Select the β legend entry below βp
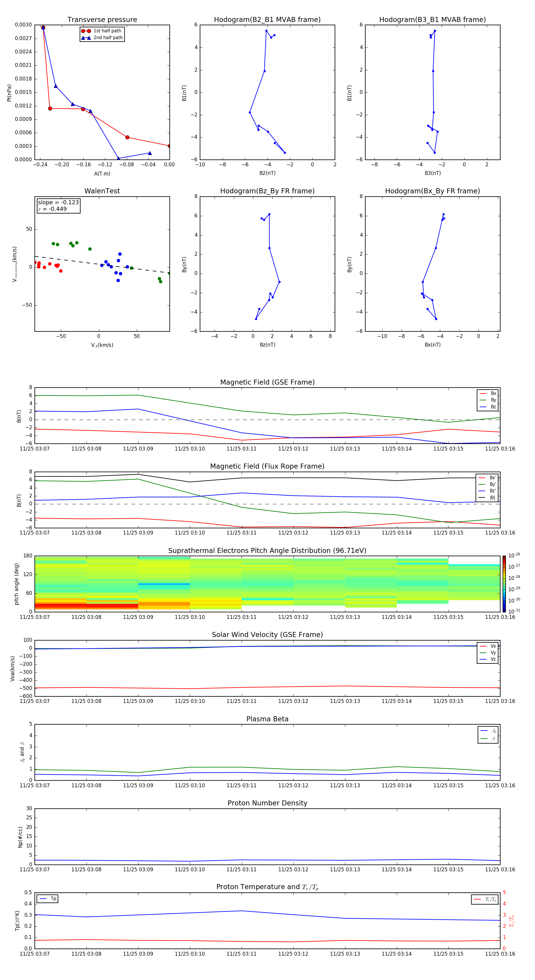Image resolution: width=535 pixels, height=980 pixels. point(488,739)
